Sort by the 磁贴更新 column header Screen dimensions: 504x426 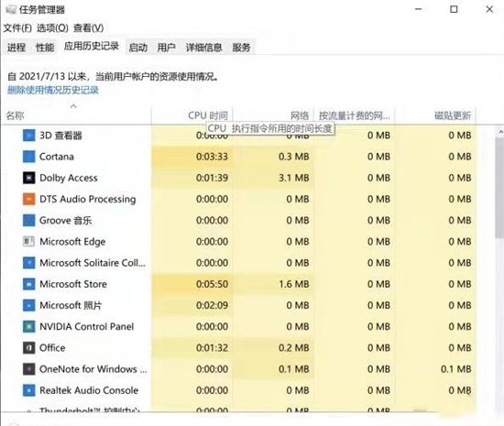coord(435,115)
